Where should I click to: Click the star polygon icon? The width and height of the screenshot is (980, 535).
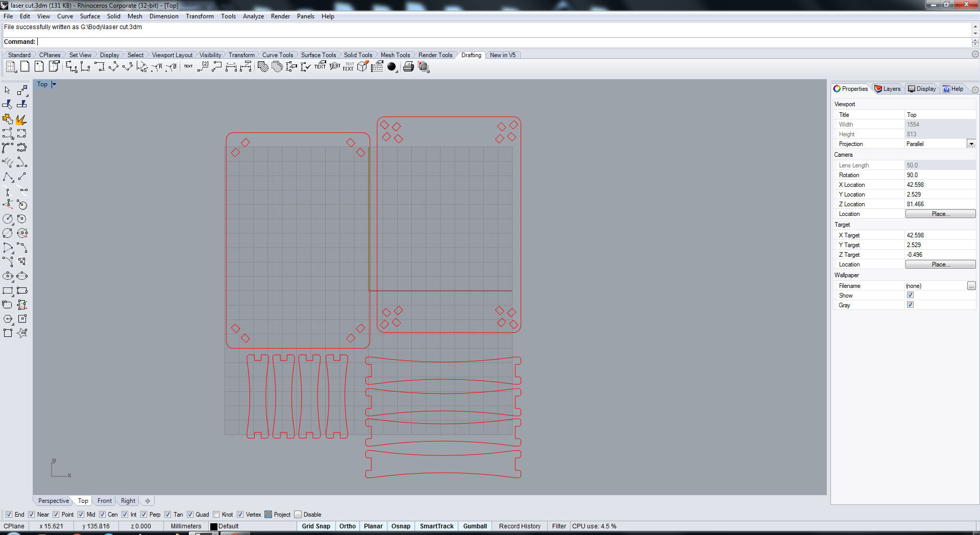[x=22, y=333]
